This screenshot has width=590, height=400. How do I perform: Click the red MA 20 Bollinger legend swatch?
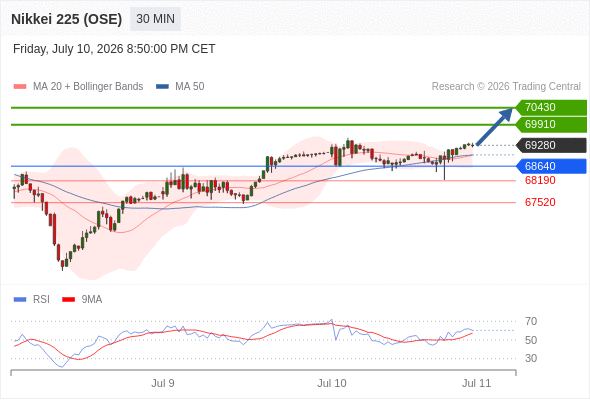coord(20,87)
